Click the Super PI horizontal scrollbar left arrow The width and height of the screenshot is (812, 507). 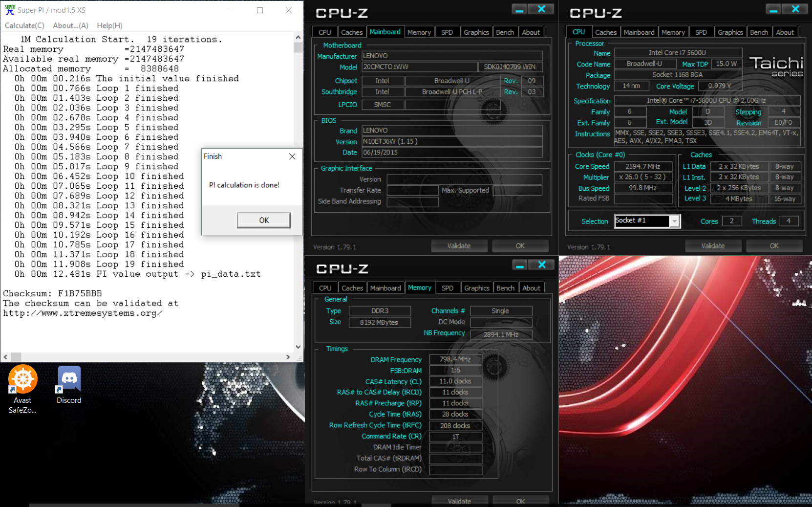coord(5,357)
